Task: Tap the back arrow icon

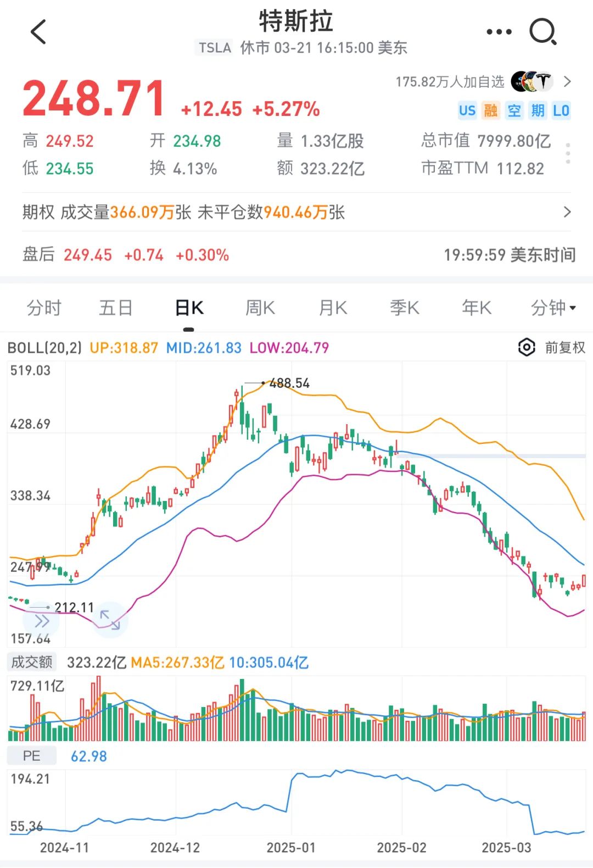Action: (38, 32)
